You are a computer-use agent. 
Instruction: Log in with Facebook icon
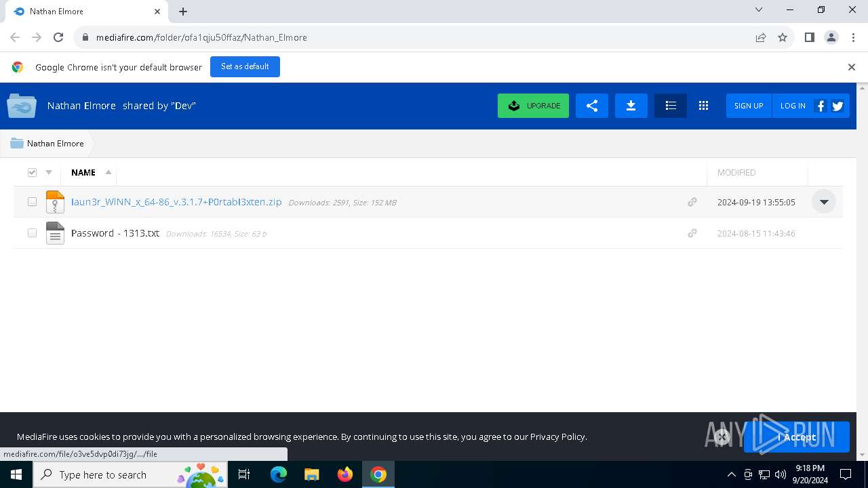tap(821, 106)
